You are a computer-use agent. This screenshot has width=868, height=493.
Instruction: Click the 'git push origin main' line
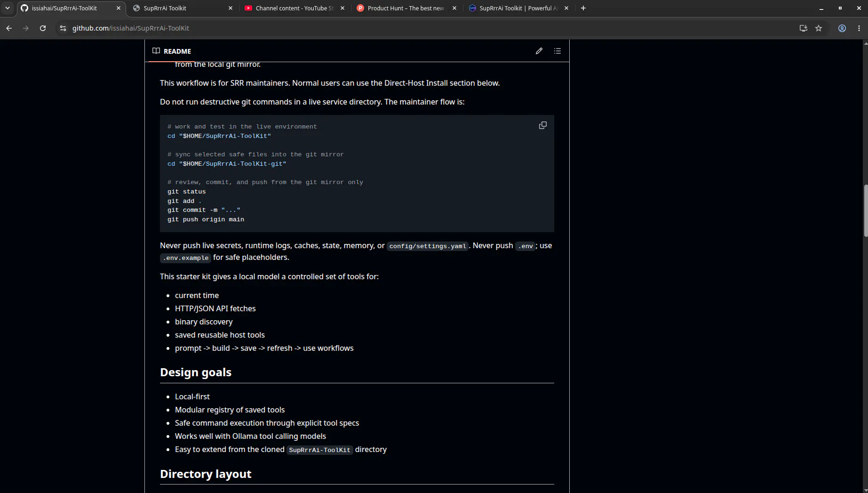206,219
